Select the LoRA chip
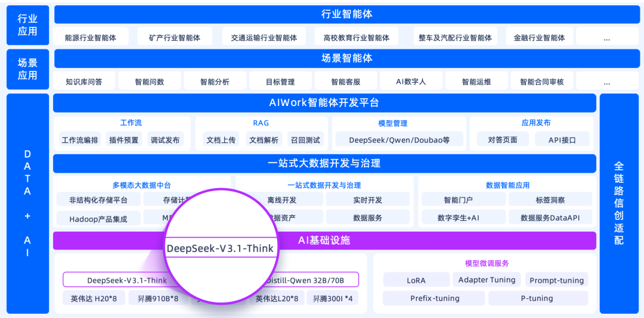The width and height of the screenshot is (644, 318). pyautogui.click(x=416, y=280)
